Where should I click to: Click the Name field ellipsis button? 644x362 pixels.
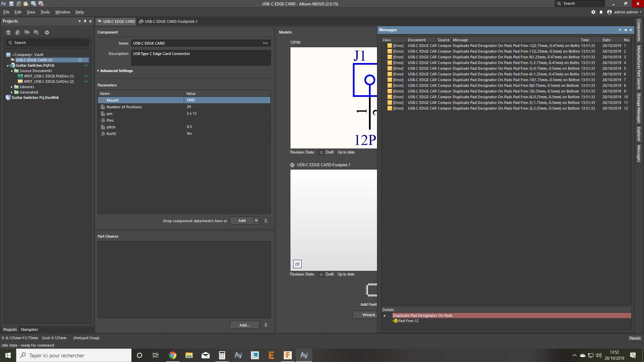pyautogui.click(x=265, y=43)
